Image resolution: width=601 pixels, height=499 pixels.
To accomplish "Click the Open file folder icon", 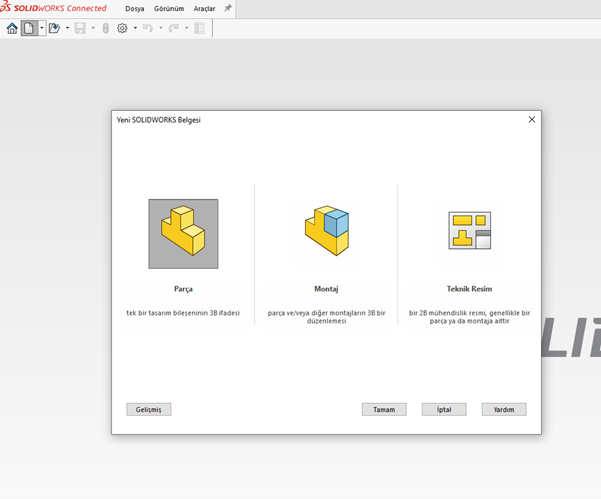I will click(54, 28).
